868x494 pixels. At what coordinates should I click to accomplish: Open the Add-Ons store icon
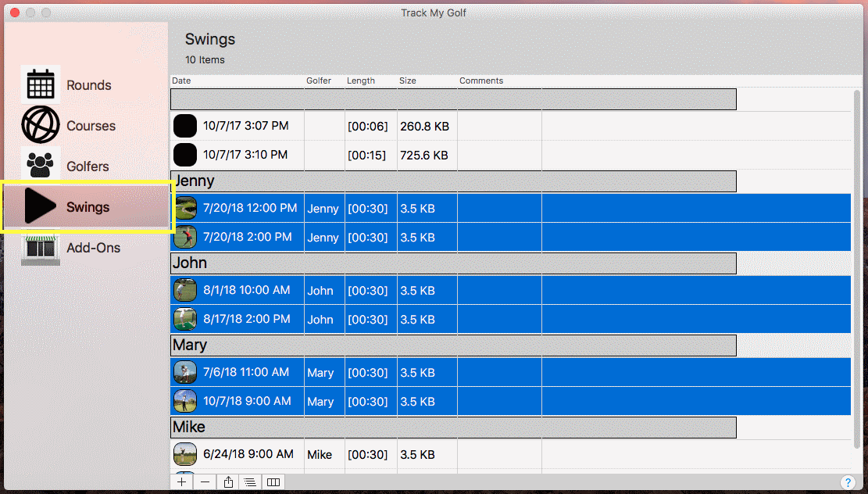[41, 248]
